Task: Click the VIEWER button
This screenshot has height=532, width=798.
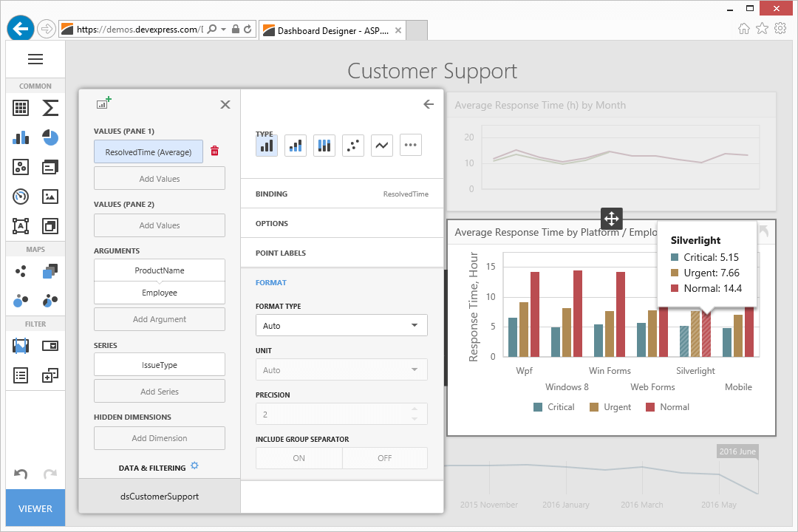Action: point(35,508)
